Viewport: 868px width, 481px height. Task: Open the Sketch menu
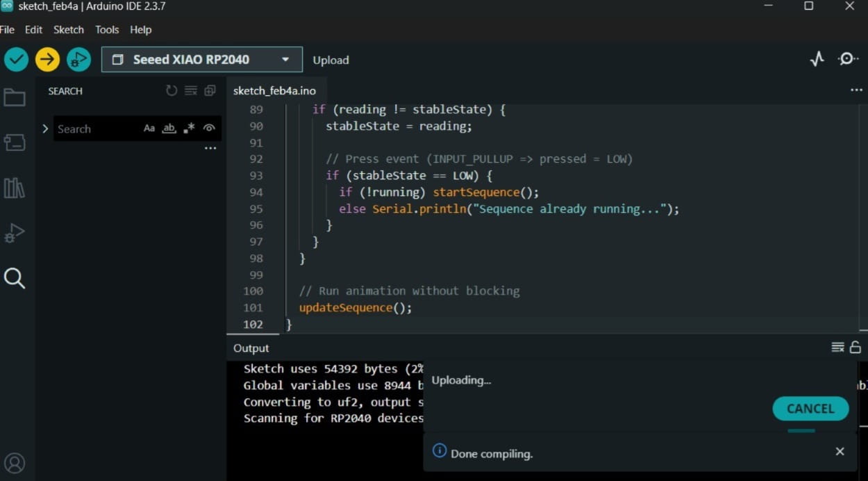[68, 30]
